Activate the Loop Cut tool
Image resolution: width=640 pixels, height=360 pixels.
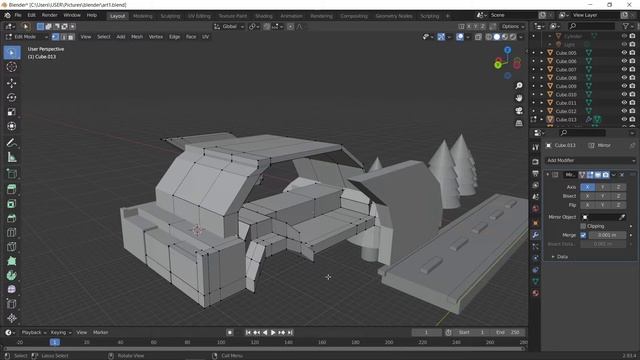[11, 232]
